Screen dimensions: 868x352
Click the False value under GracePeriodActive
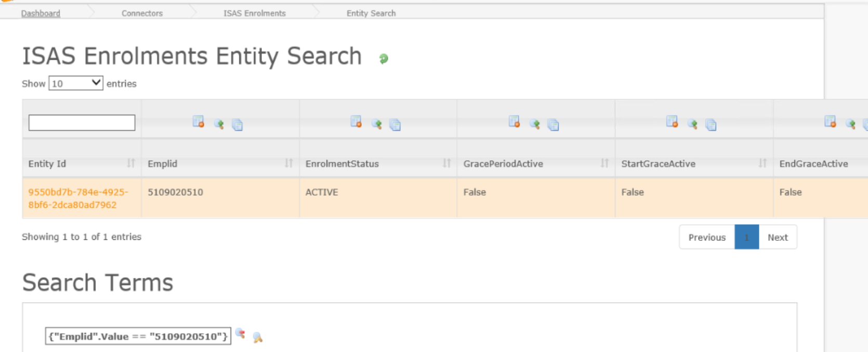coord(475,192)
